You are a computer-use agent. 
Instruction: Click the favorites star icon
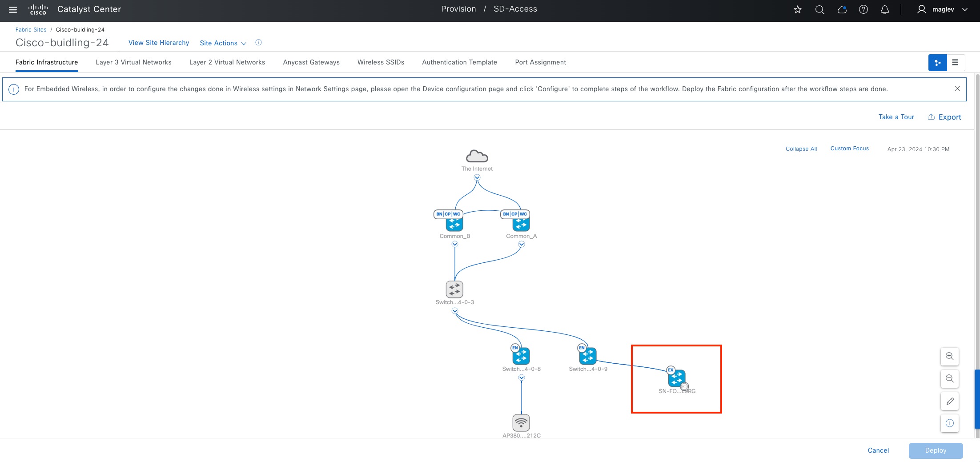(798, 9)
